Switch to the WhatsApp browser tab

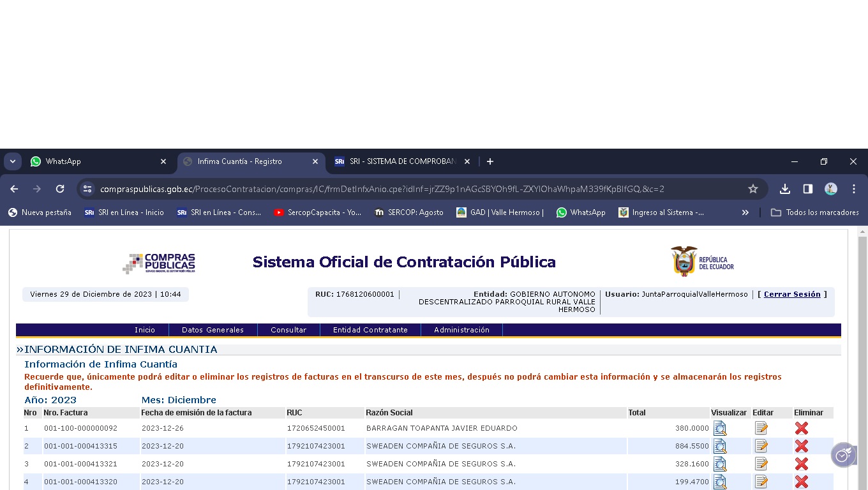96,161
